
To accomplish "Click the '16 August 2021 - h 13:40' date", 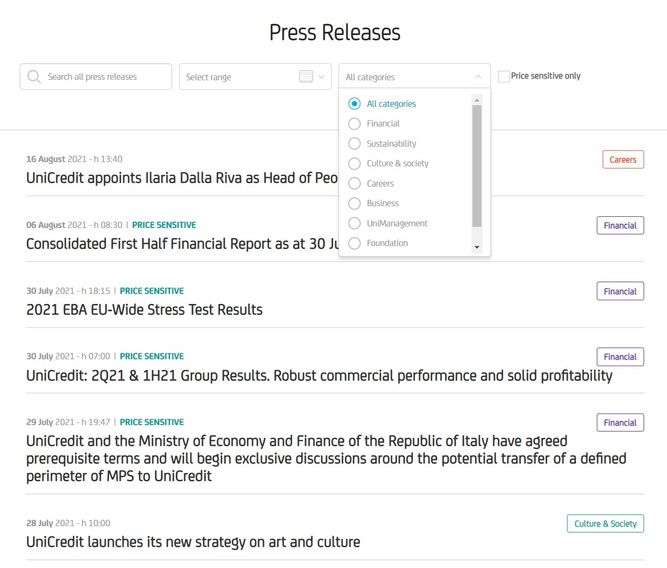I will coord(74,159).
